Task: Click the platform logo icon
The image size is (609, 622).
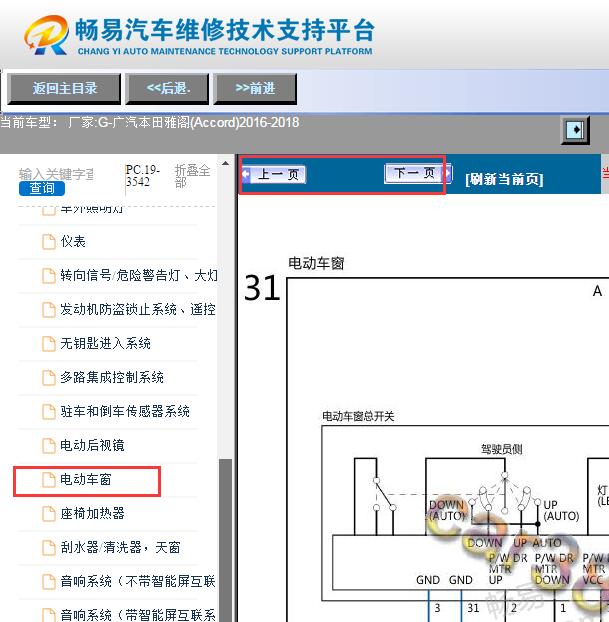Action: tap(46, 35)
